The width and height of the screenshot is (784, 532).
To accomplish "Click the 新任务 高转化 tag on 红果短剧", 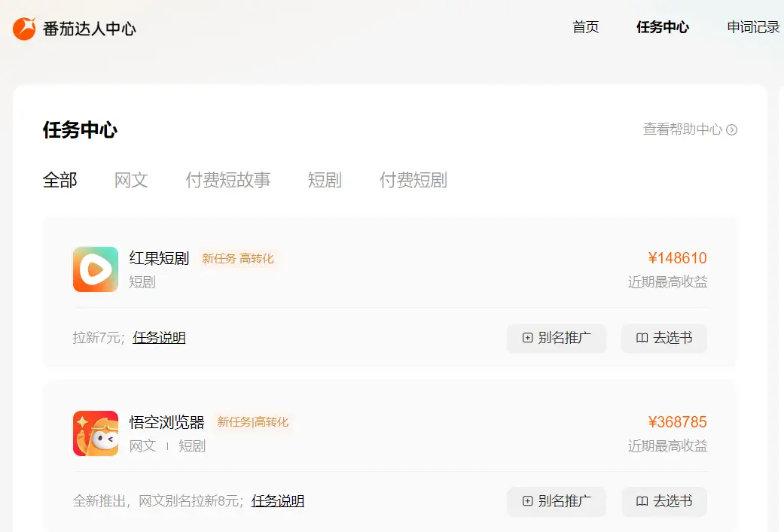I will tap(238, 258).
